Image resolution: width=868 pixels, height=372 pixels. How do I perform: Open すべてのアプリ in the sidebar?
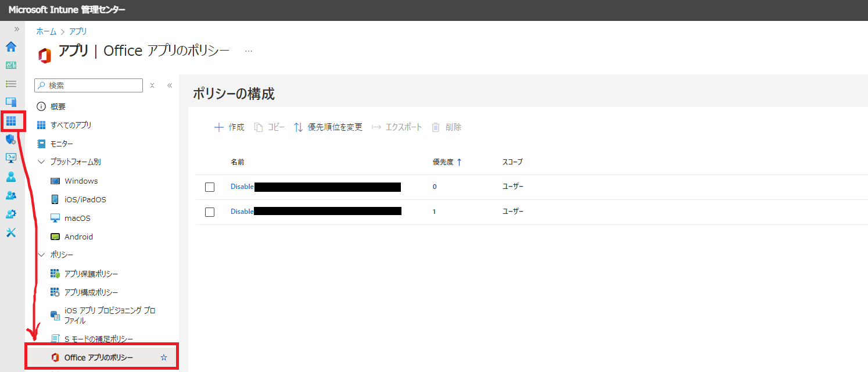tap(73, 124)
